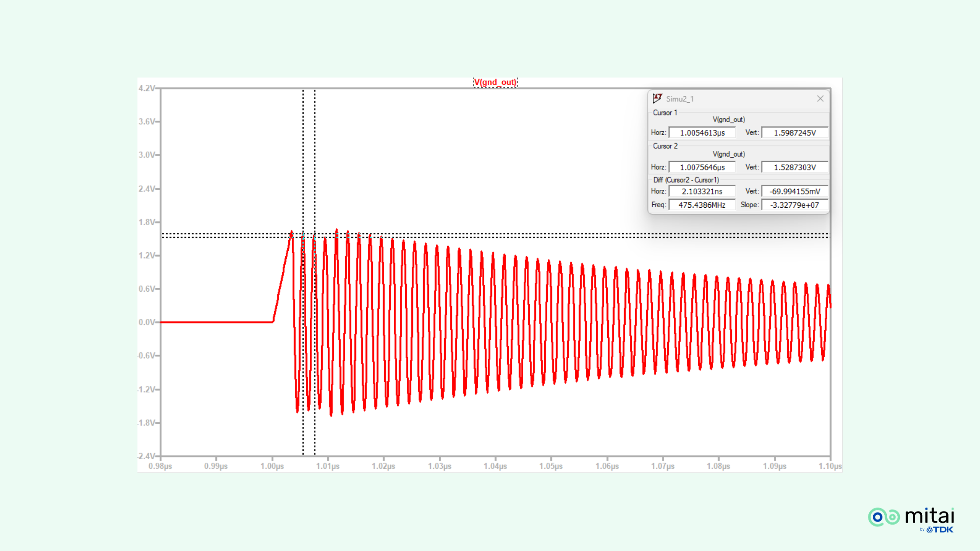Click the 4.2V top axis label
Image resolution: width=980 pixels, height=551 pixels.
click(147, 88)
